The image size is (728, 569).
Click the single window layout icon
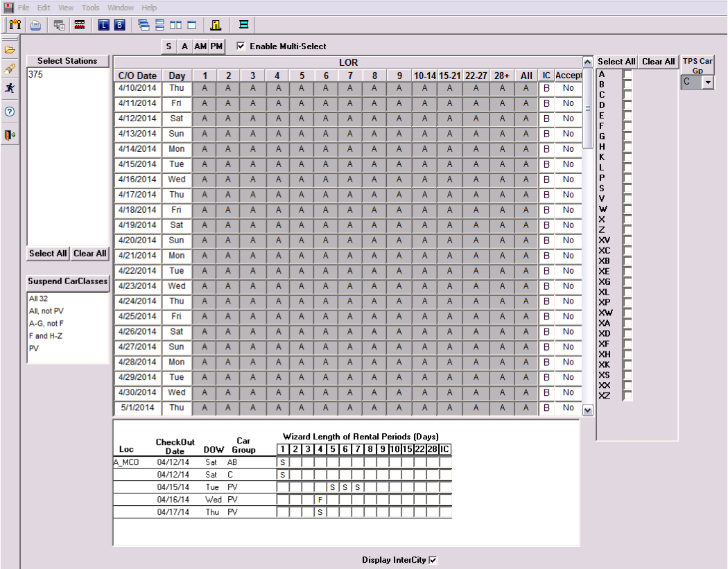pos(192,25)
